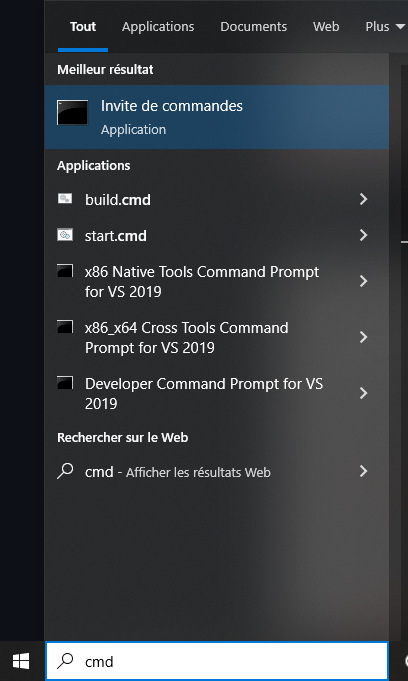
Task: Open the Windows Start button
Action: click(21, 661)
